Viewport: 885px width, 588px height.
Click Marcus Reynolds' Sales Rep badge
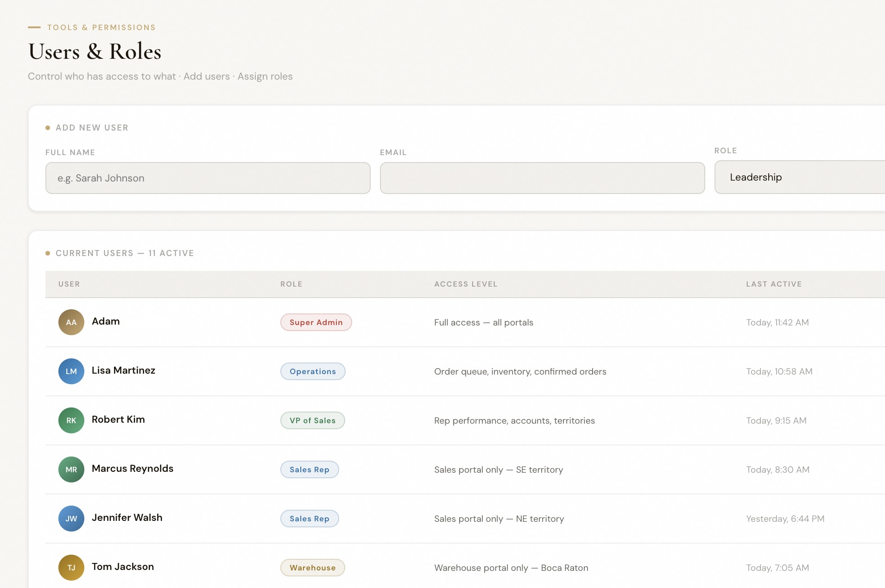point(310,469)
